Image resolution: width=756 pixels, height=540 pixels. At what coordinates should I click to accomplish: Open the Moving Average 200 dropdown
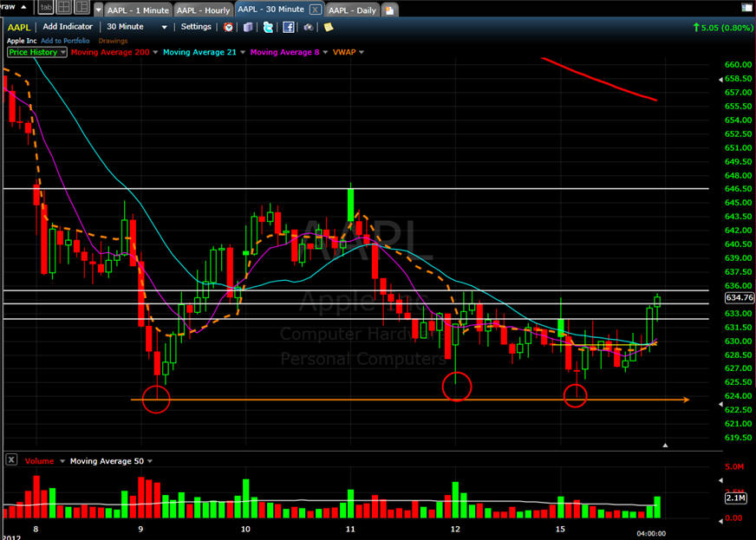pos(156,52)
